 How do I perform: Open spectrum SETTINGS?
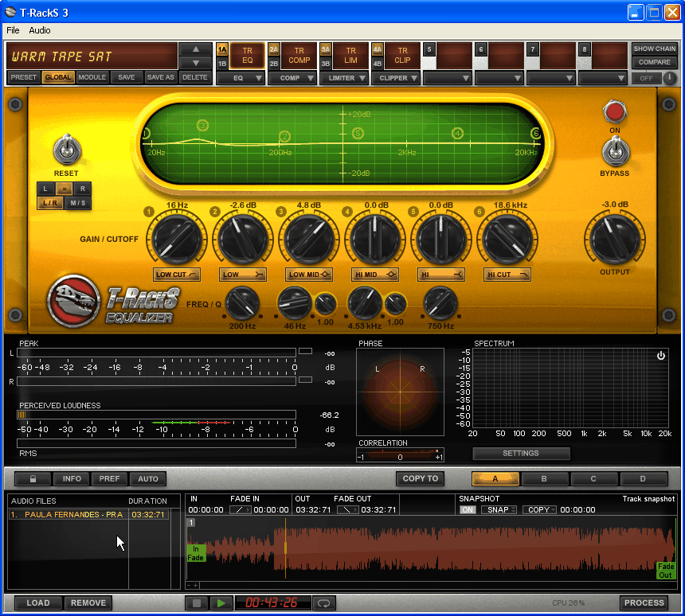[x=521, y=453]
